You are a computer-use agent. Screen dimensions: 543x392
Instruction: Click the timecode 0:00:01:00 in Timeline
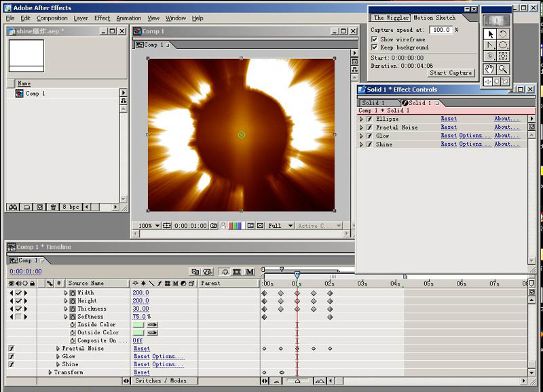click(x=26, y=271)
